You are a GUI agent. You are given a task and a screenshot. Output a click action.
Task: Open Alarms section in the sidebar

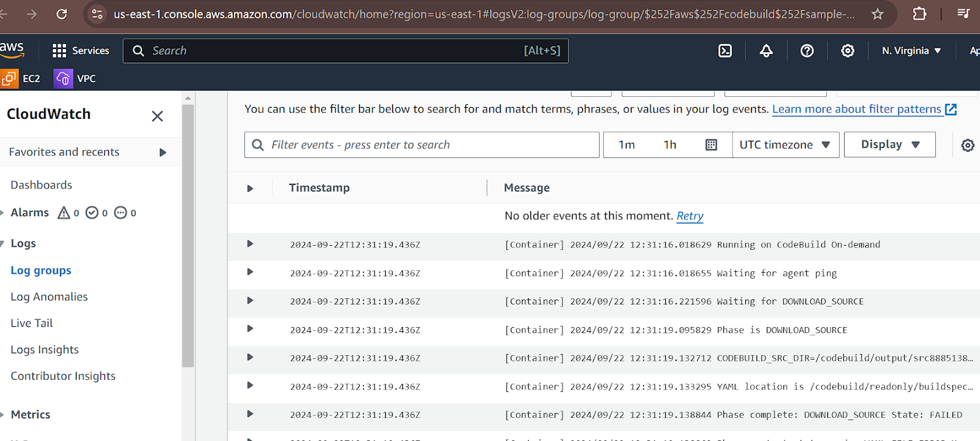[29, 213]
